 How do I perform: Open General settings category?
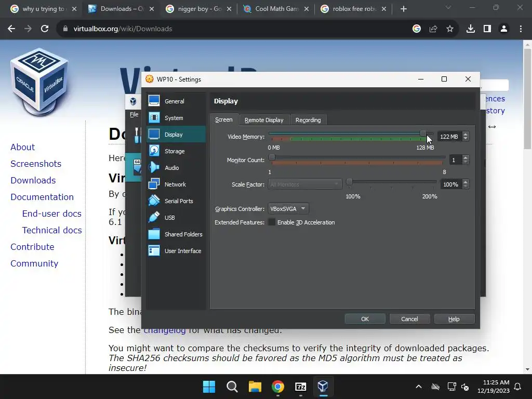click(x=176, y=101)
